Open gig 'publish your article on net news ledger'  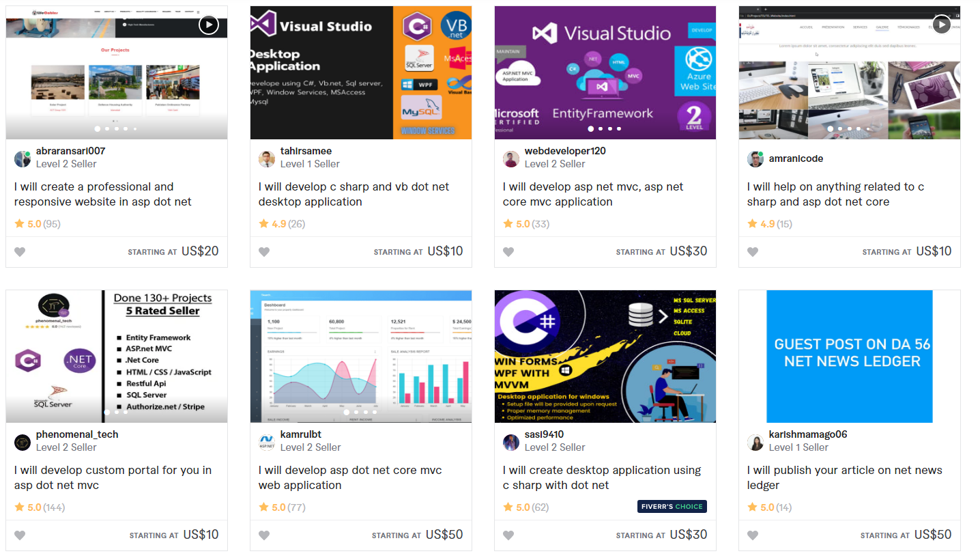click(844, 478)
